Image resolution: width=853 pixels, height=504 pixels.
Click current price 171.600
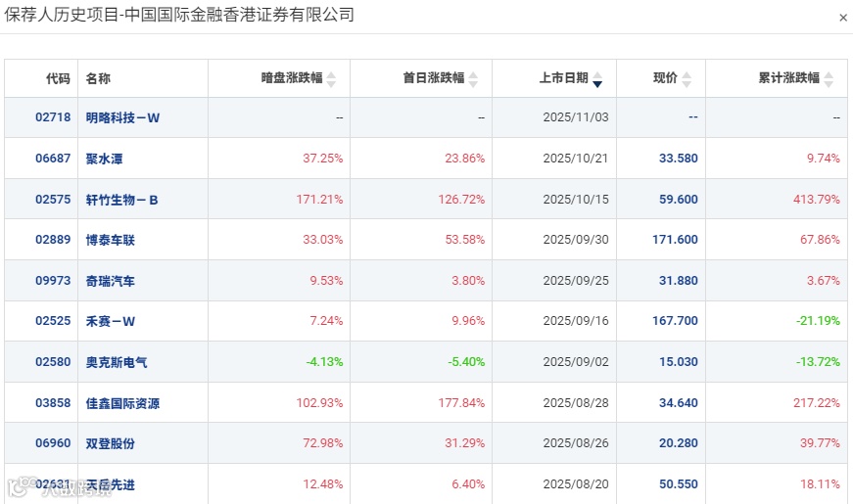[x=675, y=239]
